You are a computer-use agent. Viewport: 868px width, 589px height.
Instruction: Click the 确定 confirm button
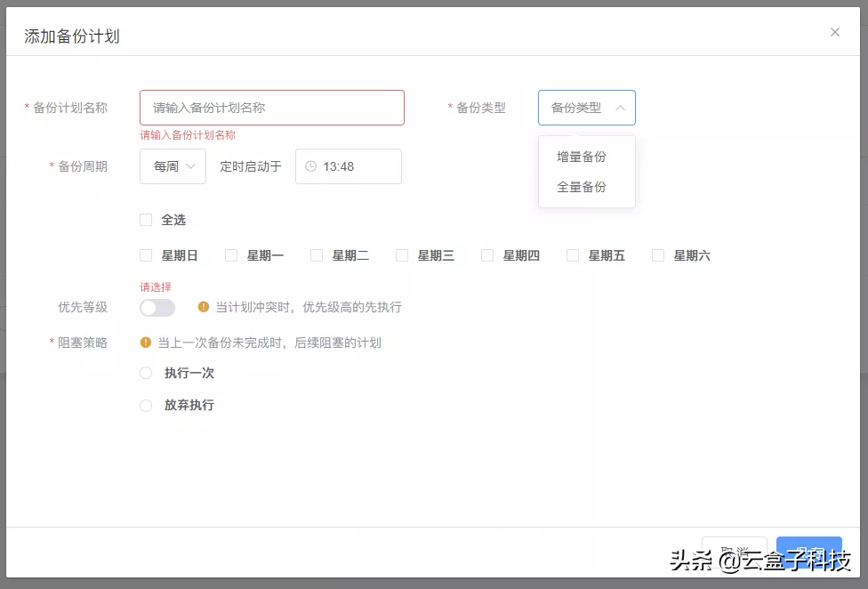point(808,550)
